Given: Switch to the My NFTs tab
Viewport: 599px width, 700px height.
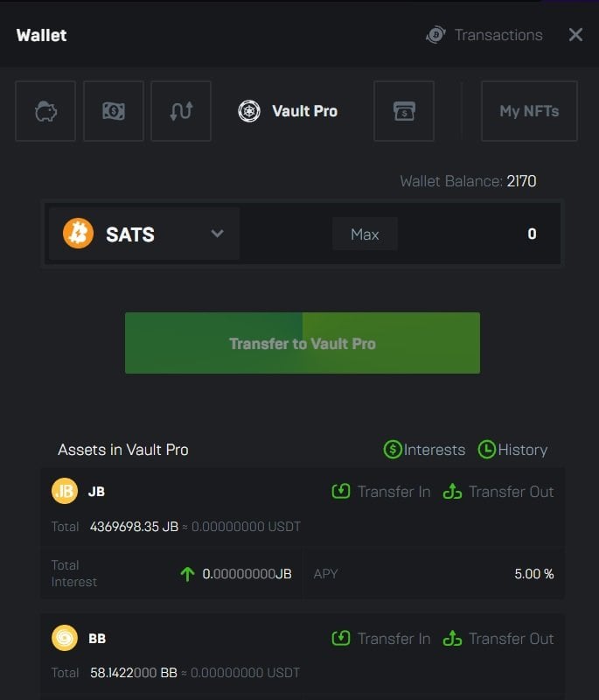Looking at the screenshot, I should (x=529, y=111).
